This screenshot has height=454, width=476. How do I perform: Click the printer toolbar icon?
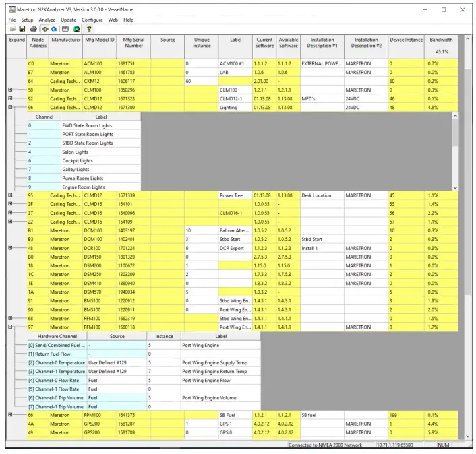(34, 29)
